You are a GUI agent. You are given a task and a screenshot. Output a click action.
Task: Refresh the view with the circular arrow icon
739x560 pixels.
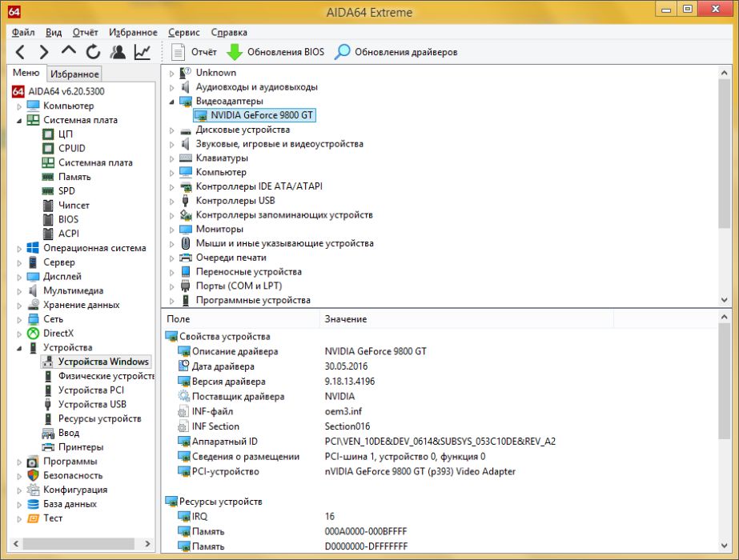click(93, 52)
